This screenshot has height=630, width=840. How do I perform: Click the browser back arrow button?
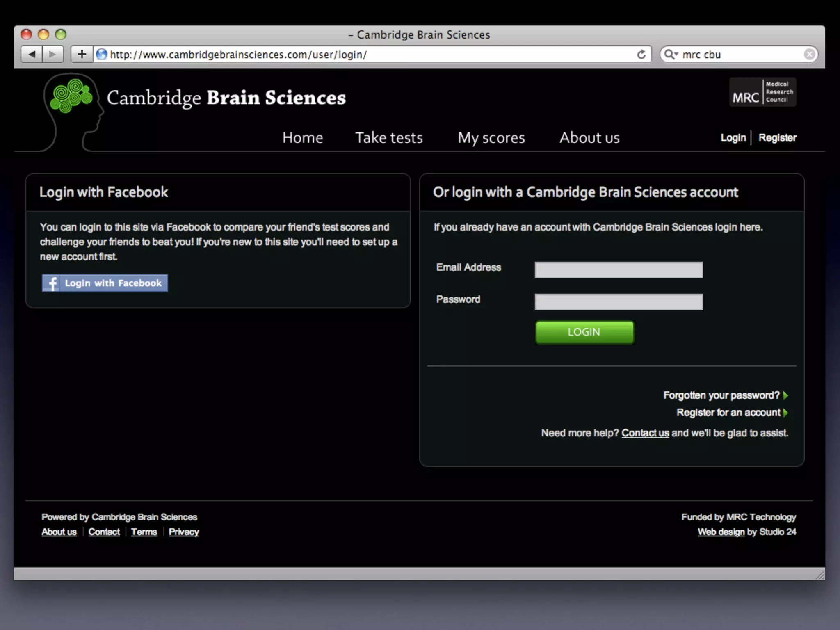tap(32, 54)
